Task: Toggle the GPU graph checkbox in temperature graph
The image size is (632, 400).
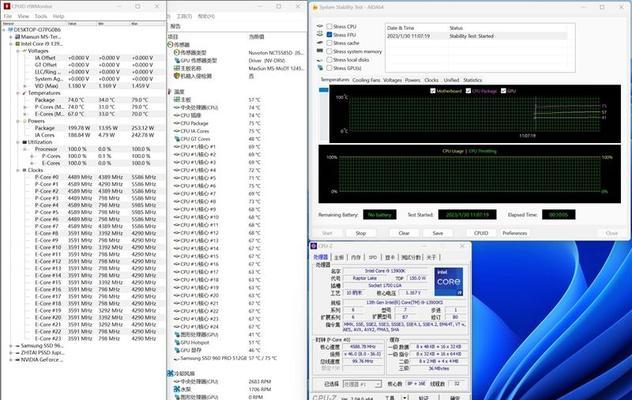Action: pyautogui.click(x=503, y=91)
